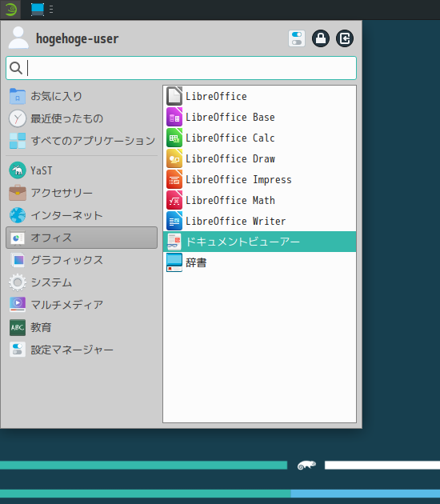Screen dimensions: 440x504
Task: Click the desktop window icon in the top panel
Action: pos(38,10)
